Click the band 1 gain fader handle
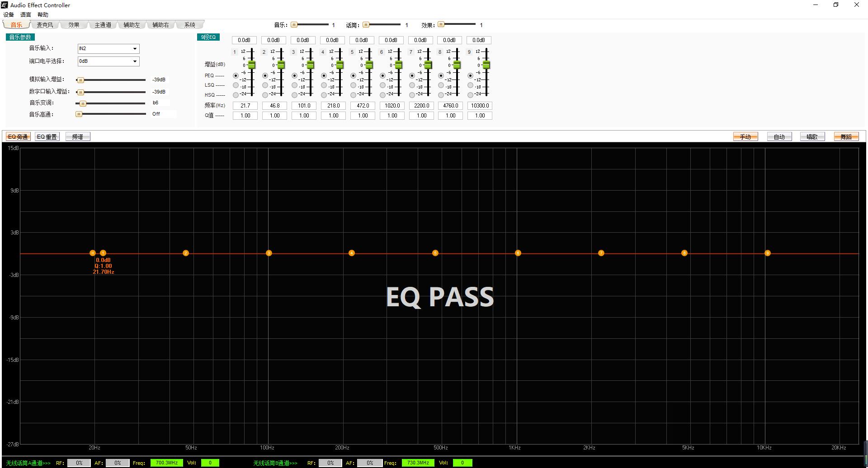 251,65
